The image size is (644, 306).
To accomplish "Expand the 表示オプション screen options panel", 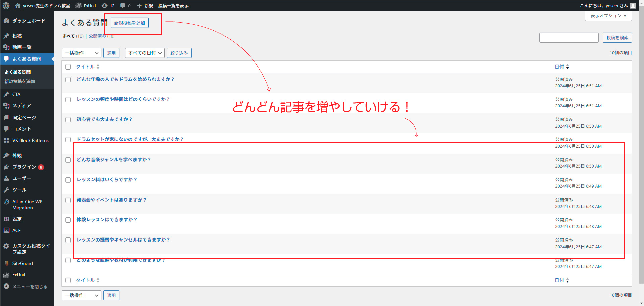I will pos(608,16).
